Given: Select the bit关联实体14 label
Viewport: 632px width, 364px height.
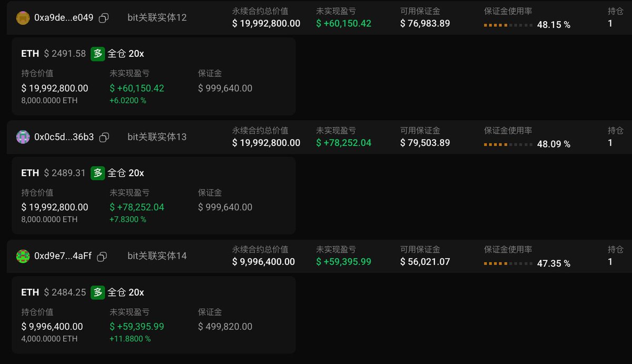Looking at the screenshot, I should tap(157, 256).
